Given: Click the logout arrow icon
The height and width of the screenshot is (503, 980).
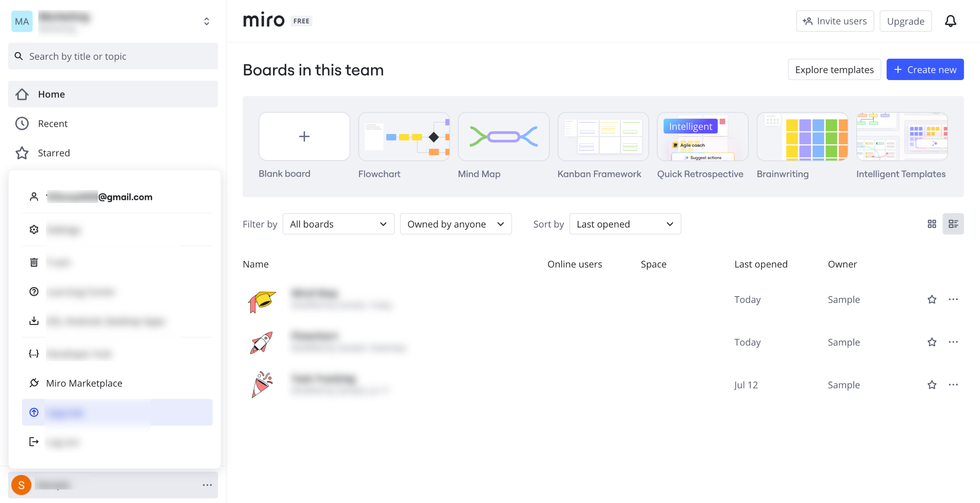Looking at the screenshot, I should (x=34, y=442).
